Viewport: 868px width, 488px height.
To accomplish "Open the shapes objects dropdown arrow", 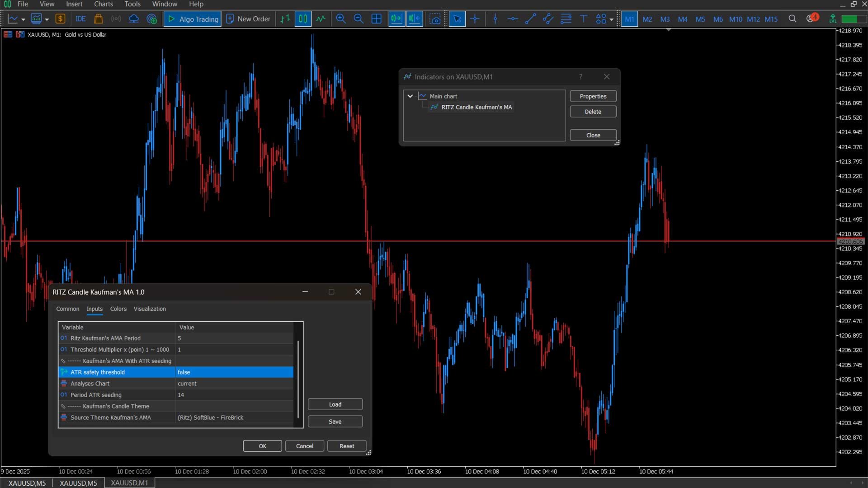I will point(611,19).
